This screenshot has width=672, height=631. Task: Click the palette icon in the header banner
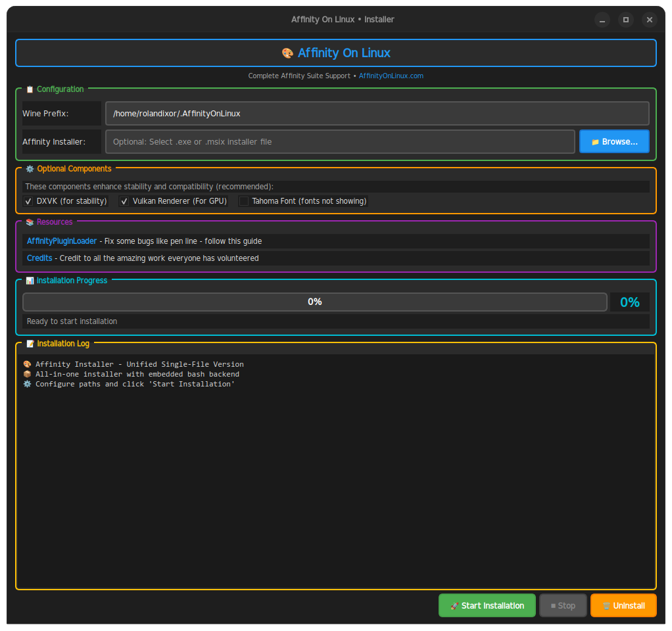coord(287,53)
